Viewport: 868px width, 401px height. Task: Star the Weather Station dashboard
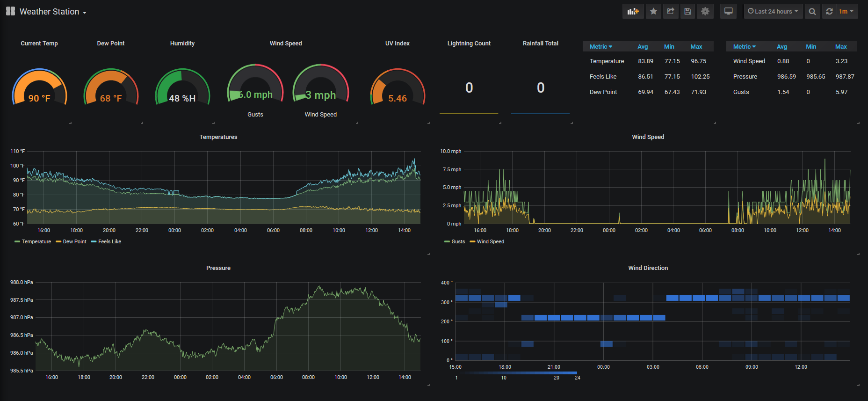[x=653, y=11]
